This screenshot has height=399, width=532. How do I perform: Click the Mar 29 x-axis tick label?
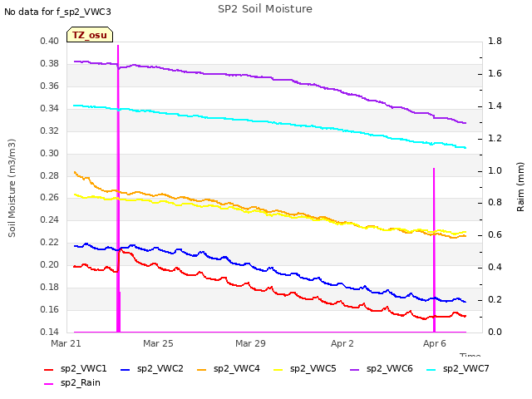pos(250,343)
